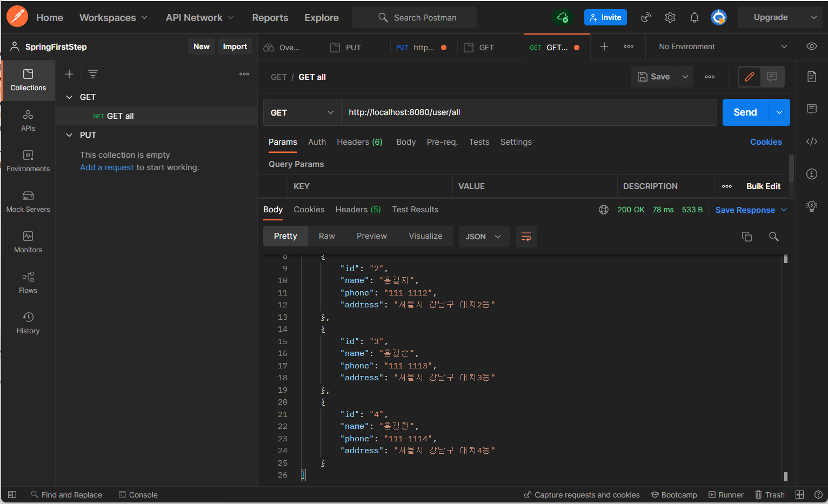Open the JSON format dropdown
Viewport: 828px width, 504px height.
(484, 237)
